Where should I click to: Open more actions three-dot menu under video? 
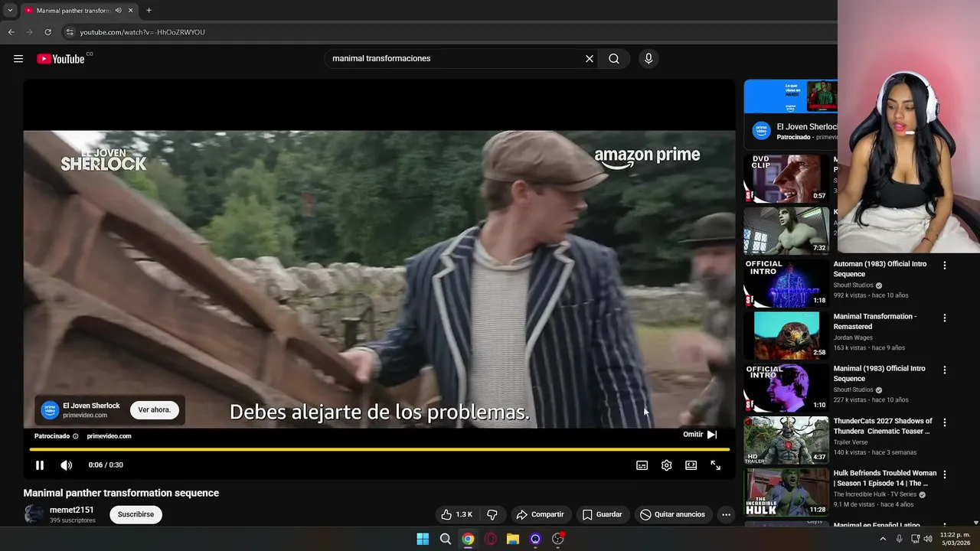coord(726,514)
